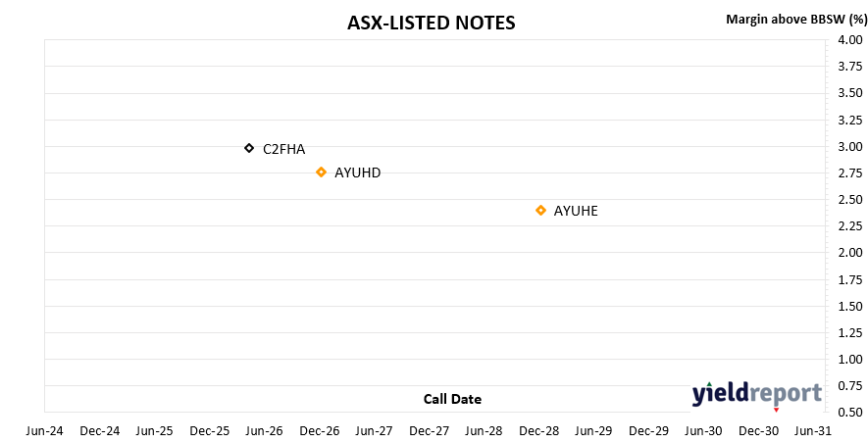Click the orange AYUHE diamond marker
The width and height of the screenshot is (868, 443).
click(540, 210)
